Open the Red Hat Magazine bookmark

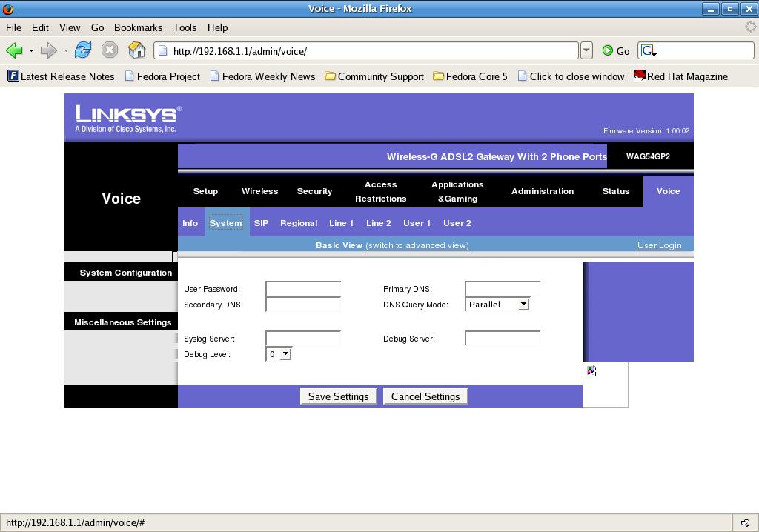click(680, 76)
